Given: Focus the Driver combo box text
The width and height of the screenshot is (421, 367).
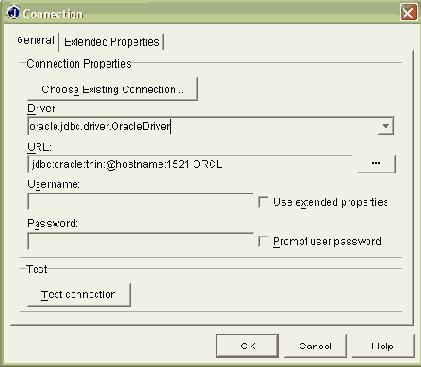Looking at the screenshot, I should click(203, 126).
